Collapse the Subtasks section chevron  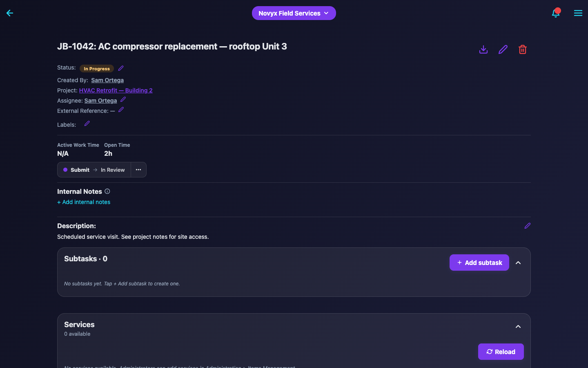click(518, 263)
